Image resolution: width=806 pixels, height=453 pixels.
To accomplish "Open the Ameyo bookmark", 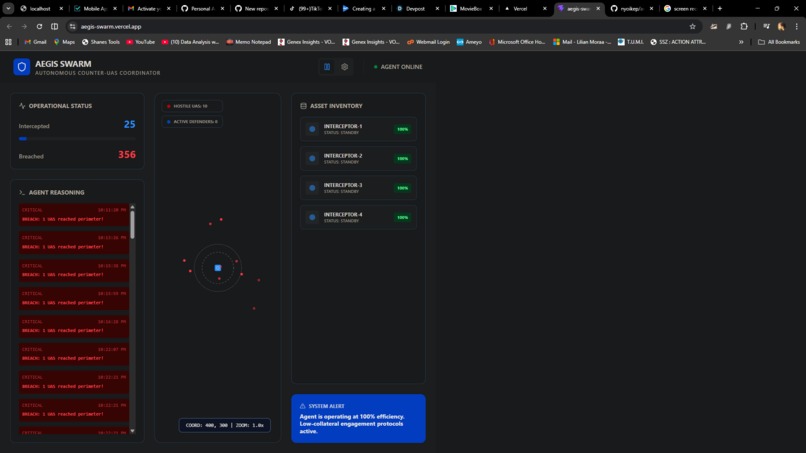I will click(469, 42).
